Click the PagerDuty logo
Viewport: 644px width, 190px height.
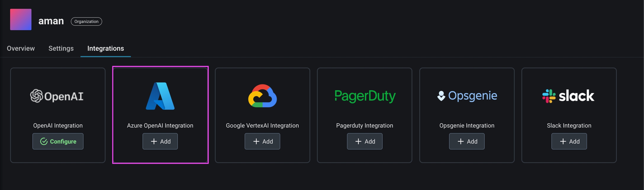(x=365, y=96)
